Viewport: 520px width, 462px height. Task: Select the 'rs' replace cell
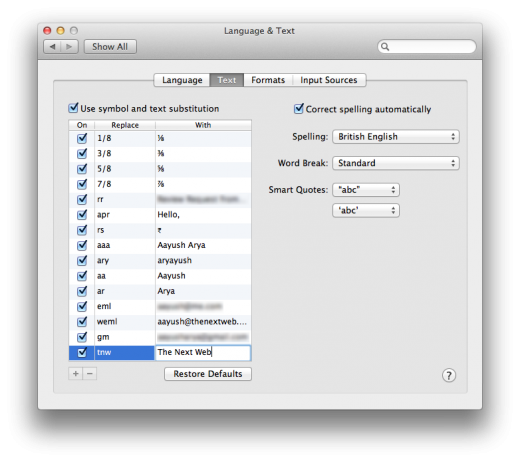[x=125, y=230]
